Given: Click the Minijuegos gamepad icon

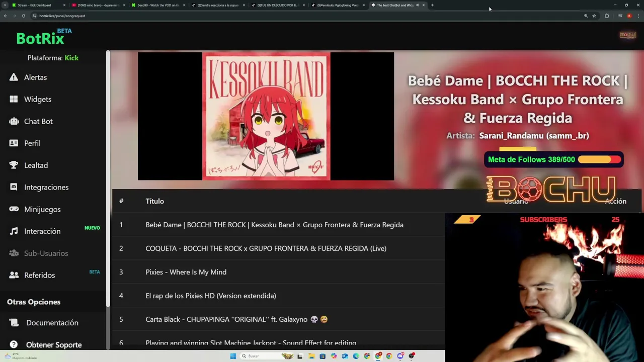Looking at the screenshot, I should pyautogui.click(x=14, y=209).
